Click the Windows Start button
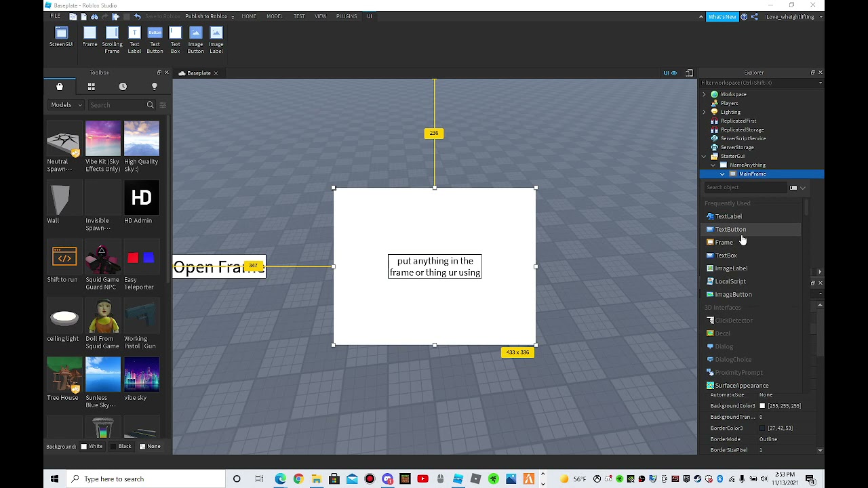Image resolution: width=868 pixels, height=488 pixels. (54, 479)
